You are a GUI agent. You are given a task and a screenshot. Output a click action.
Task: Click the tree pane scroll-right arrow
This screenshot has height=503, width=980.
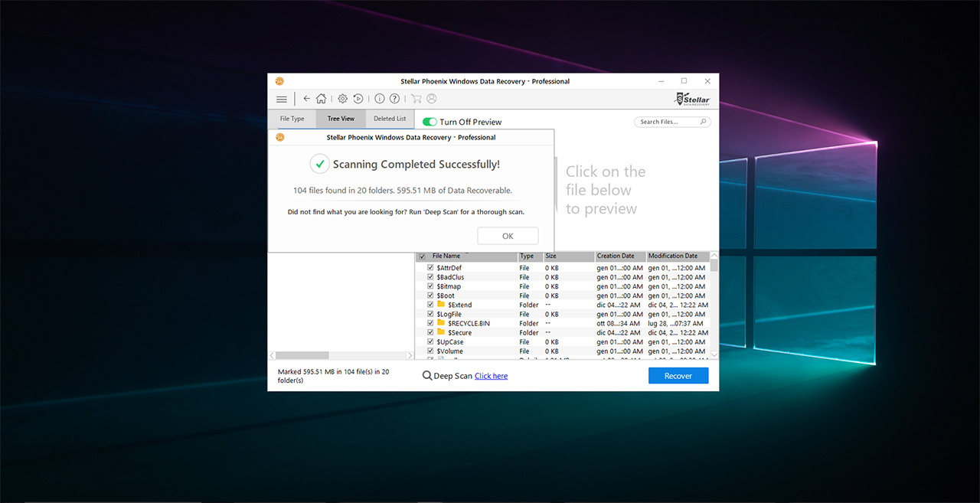[x=410, y=355]
